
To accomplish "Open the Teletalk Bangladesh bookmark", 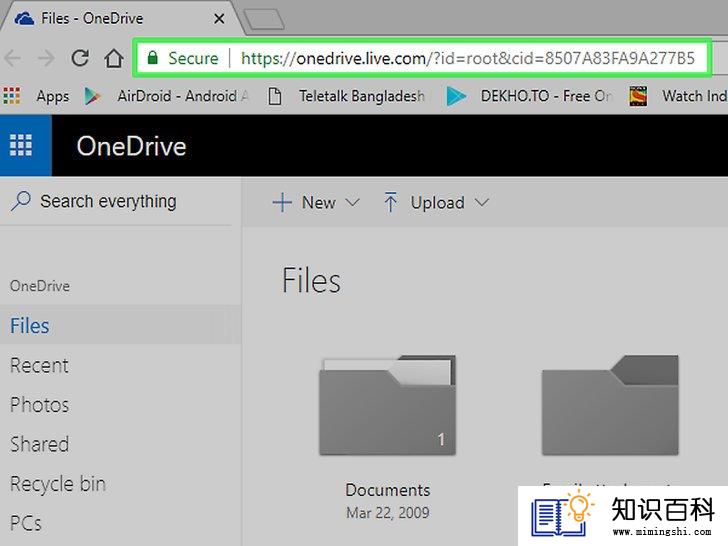I will click(362, 96).
